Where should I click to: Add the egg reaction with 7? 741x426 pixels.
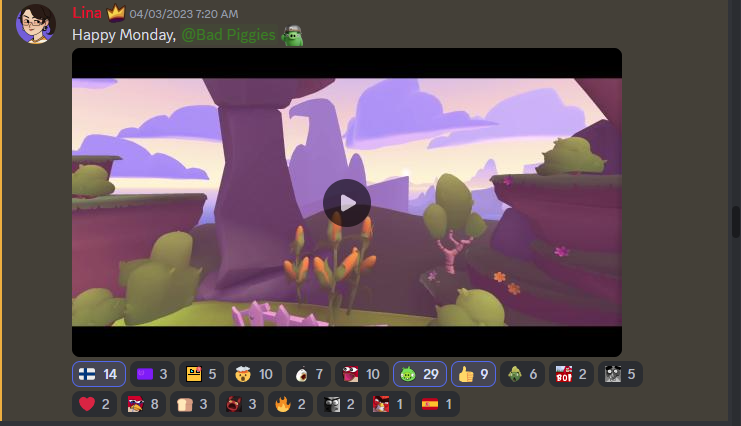pos(308,374)
